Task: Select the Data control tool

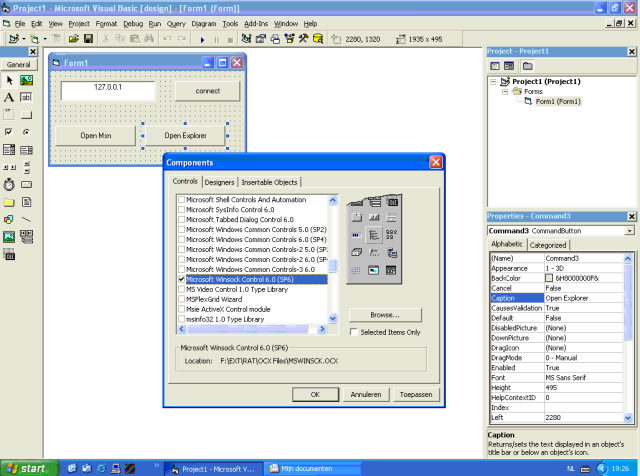Action: (27, 237)
